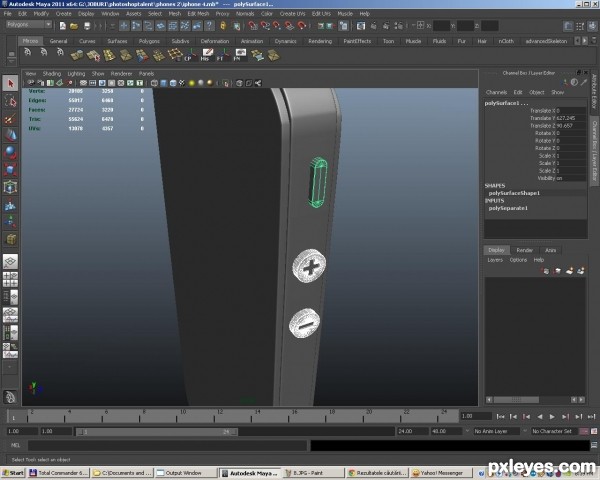Open the Channel Box Channels menu
Screen dimensions: 600x480
click(x=496, y=92)
